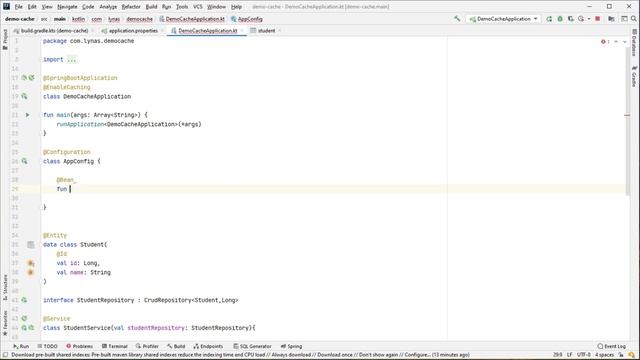Click the Build project hammer icon

[x=457, y=19]
